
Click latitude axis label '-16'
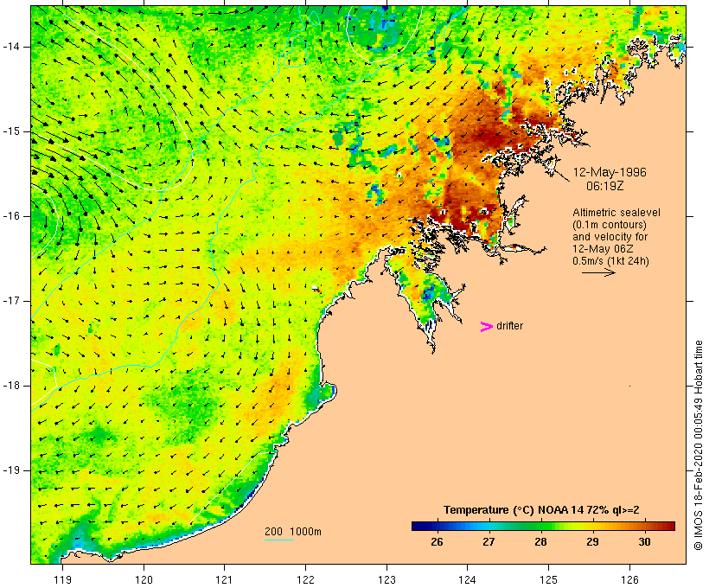click(11, 216)
